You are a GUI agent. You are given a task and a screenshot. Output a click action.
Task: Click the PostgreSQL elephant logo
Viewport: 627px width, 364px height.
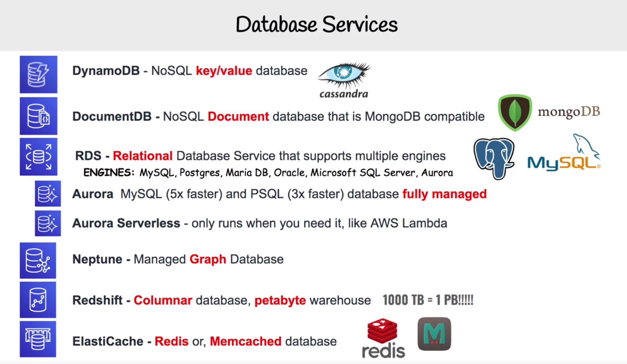coord(494,158)
